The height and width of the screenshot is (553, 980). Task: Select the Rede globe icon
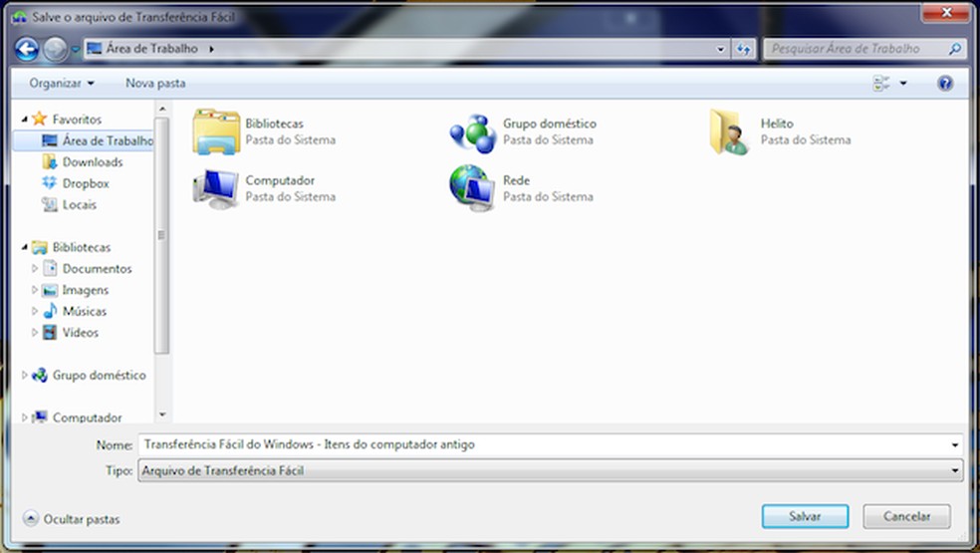pos(472,187)
